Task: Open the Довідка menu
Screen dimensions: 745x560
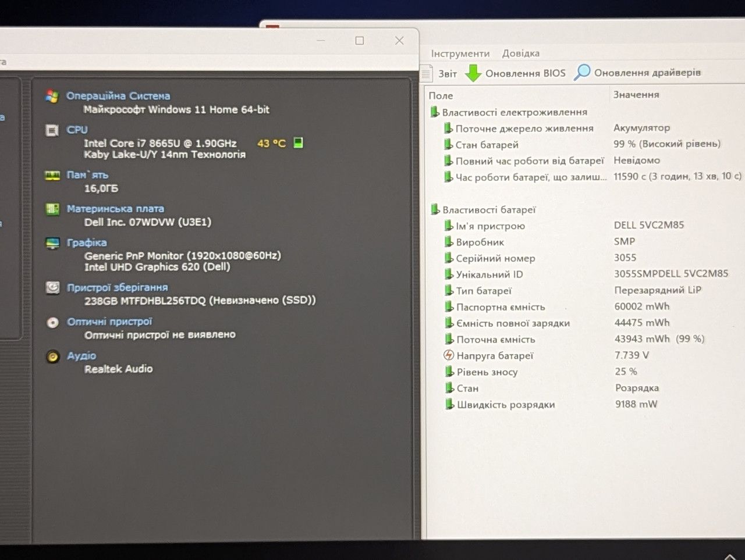Action: (520, 53)
